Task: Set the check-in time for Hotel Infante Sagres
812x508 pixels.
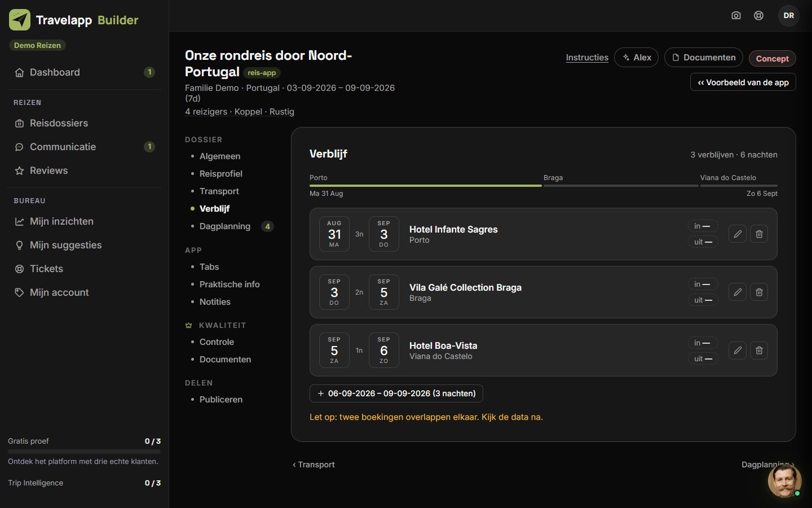Action: [x=703, y=226]
